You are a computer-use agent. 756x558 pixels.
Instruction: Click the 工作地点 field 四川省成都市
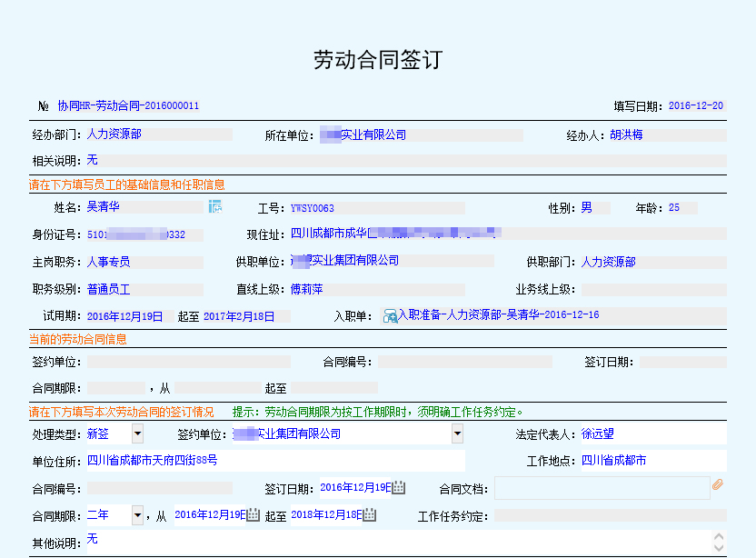tap(653, 461)
